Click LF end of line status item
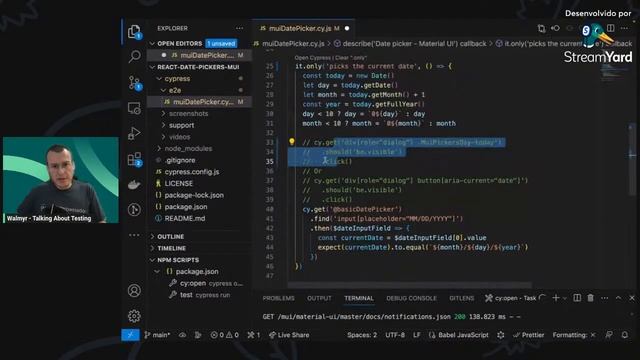The image size is (640, 360). [x=417, y=335]
